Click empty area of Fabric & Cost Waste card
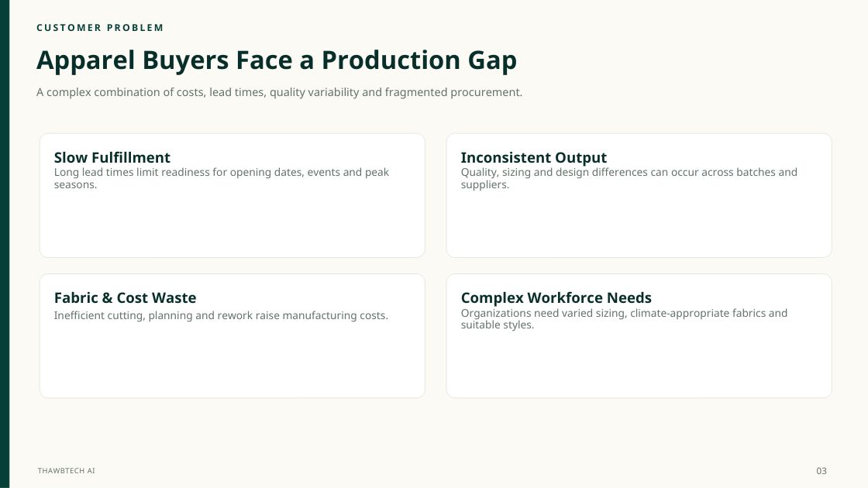 [x=232, y=363]
